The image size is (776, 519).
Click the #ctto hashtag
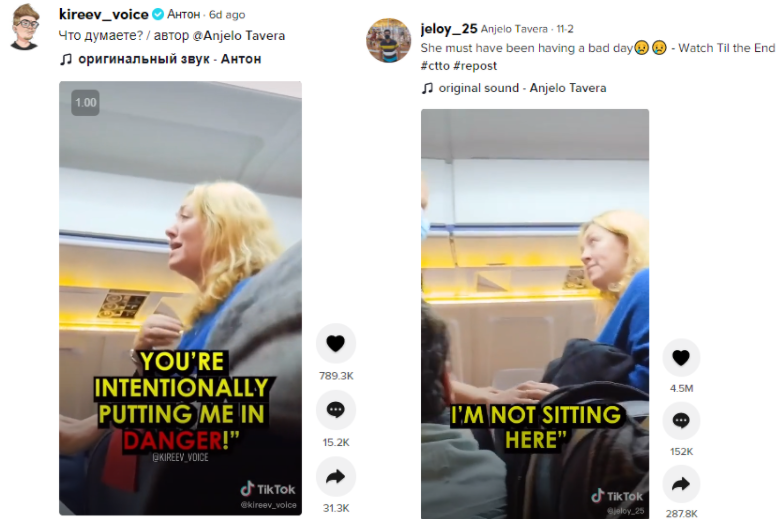pyautogui.click(x=437, y=65)
